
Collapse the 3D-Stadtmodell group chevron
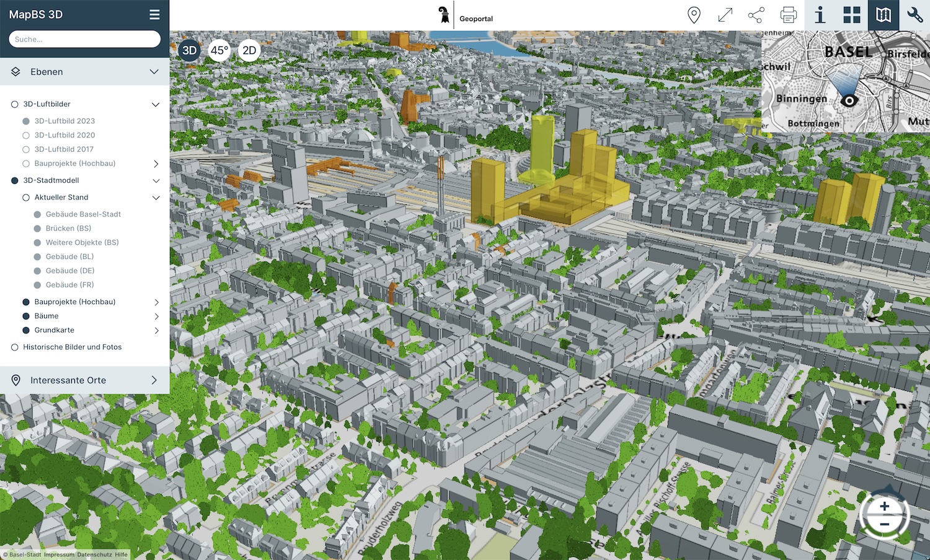click(x=156, y=181)
